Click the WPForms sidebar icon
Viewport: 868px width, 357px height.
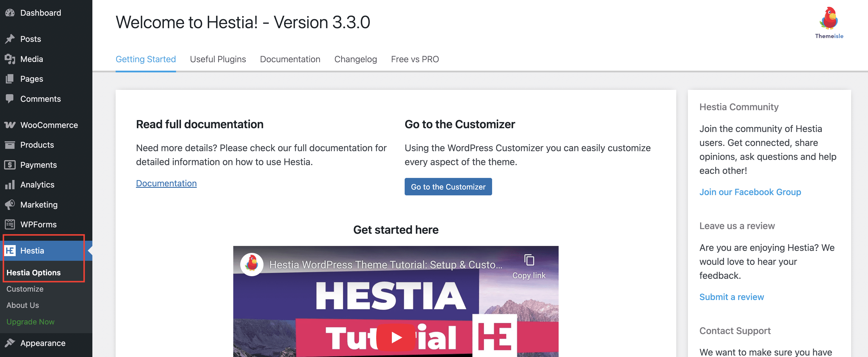(10, 224)
